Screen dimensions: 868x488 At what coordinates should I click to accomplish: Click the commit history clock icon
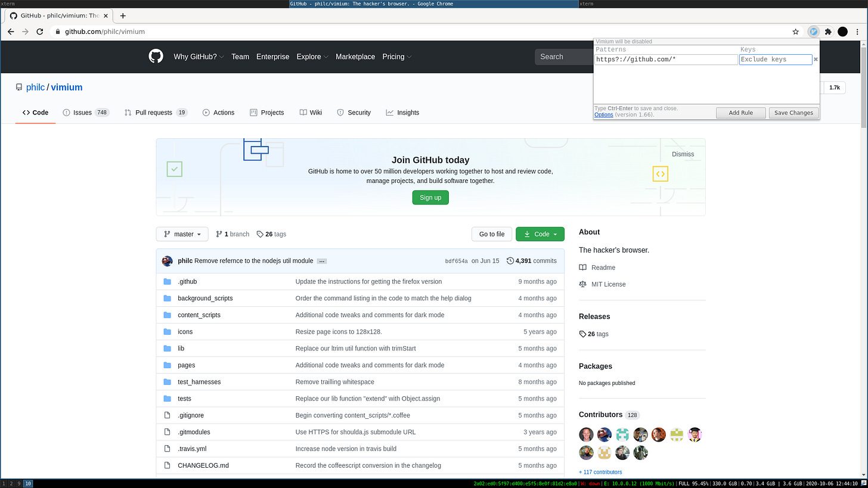coord(510,261)
